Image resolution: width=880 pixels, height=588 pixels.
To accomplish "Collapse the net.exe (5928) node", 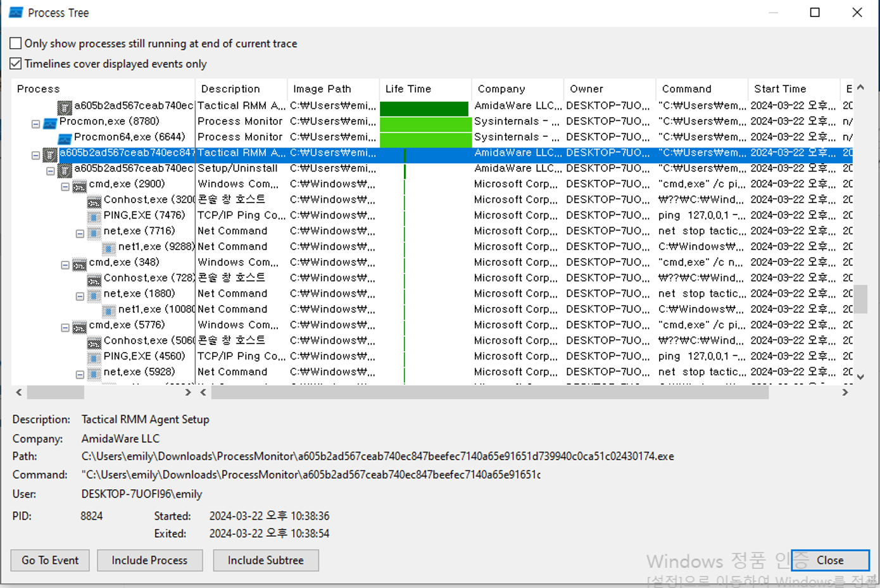I will pyautogui.click(x=80, y=375).
